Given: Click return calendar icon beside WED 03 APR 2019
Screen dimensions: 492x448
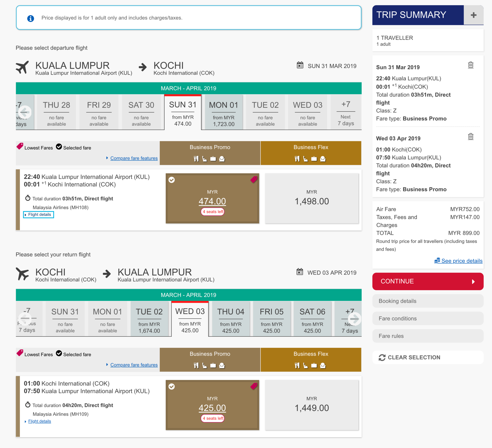Looking at the screenshot, I should tap(300, 272).
